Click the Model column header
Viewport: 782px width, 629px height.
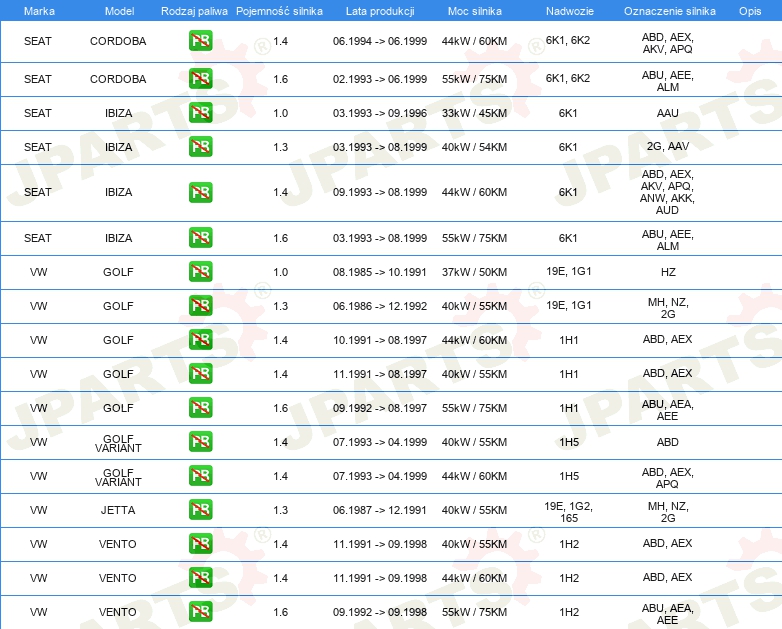point(119,11)
